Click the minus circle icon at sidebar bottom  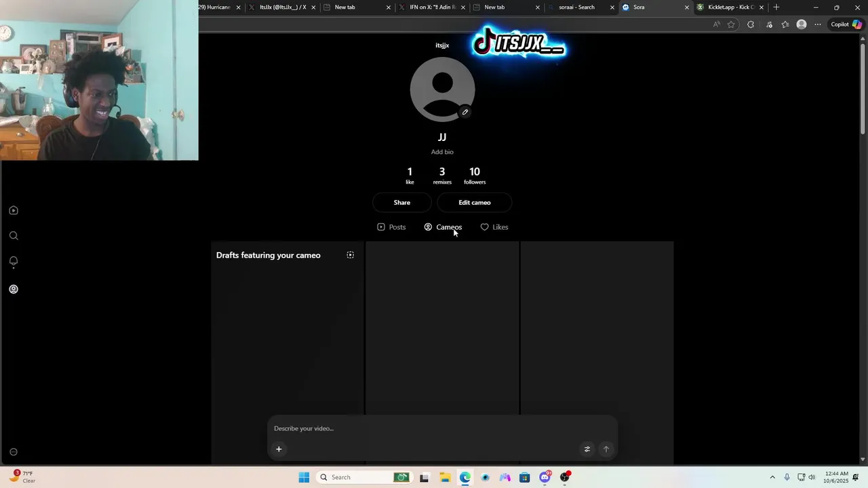click(x=14, y=452)
